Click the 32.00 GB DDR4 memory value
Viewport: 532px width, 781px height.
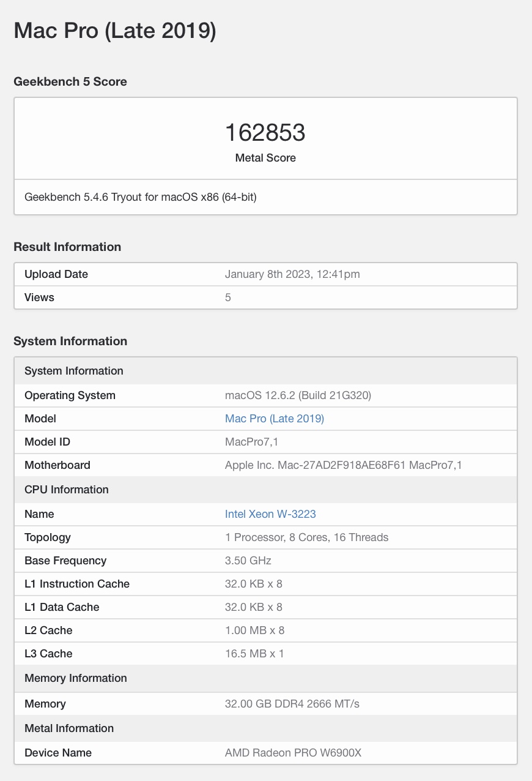click(x=292, y=704)
